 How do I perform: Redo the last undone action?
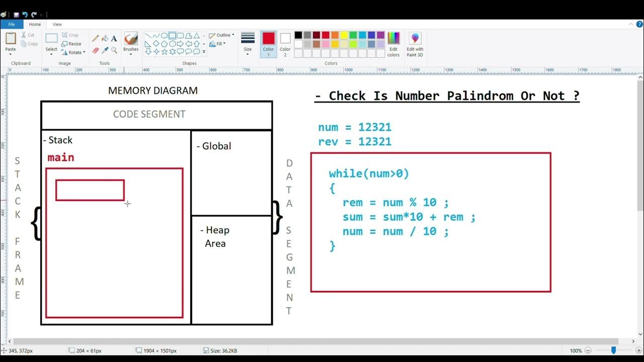click(34, 15)
